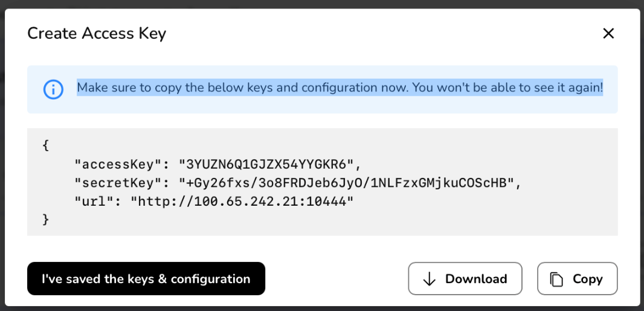This screenshot has height=311, width=644.
Task: Click empty gray area right of the url line
Action: click(483, 200)
